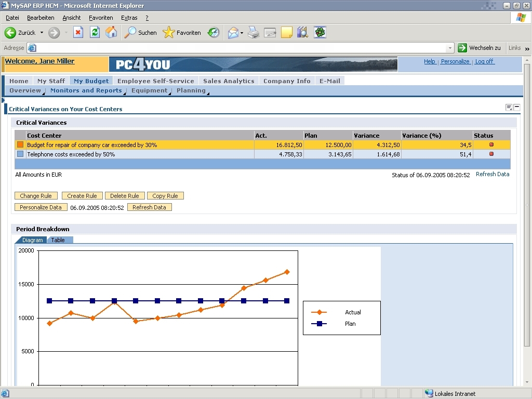Click the green Refresh page icon
The image size is (532, 399).
tap(95, 33)
